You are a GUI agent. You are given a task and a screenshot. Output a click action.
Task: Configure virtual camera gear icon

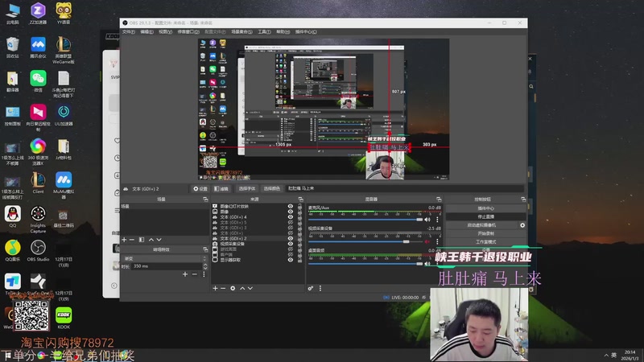pyautogui.click(x=522, y=225)
